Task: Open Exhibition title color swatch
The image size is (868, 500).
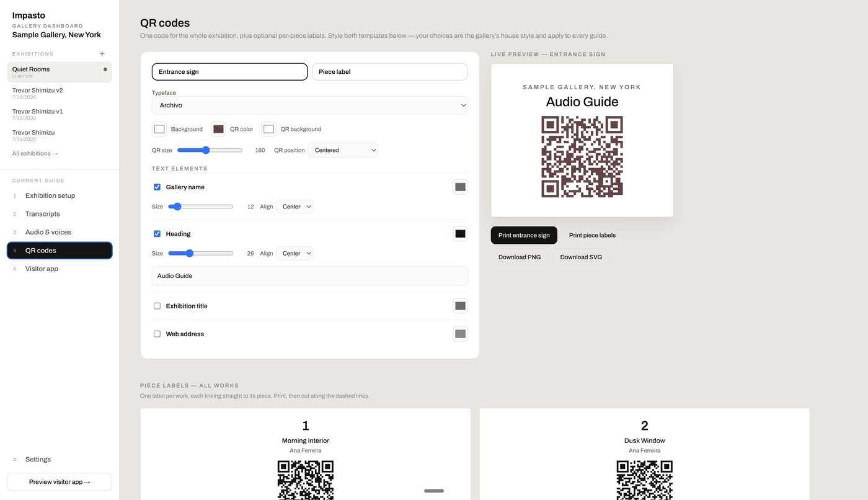Action: point(460,306)
